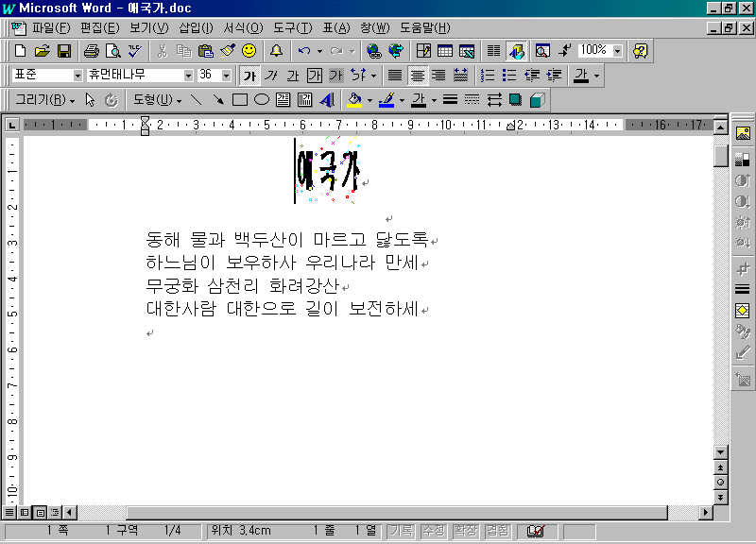Screen dimensions: 756x544
Task: Open the zoom percentage dropdown 100%
Action: [x=618, y=51]
